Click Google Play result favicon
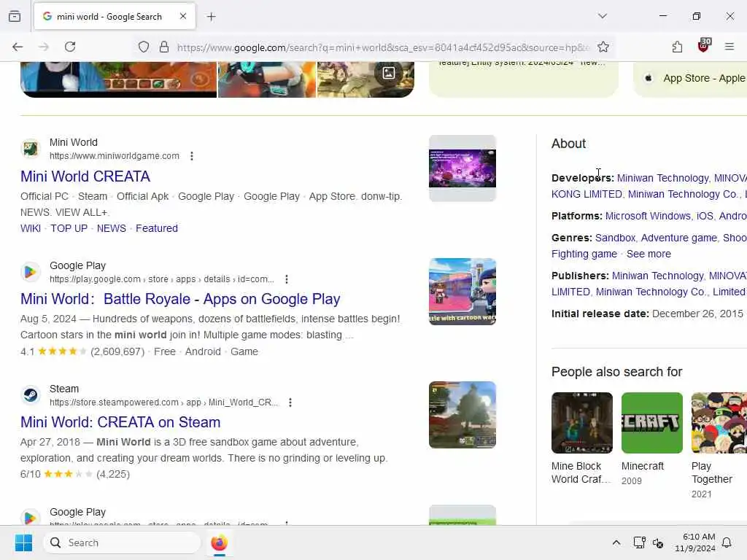Screen dimensions: 747x560 (31, 272)
